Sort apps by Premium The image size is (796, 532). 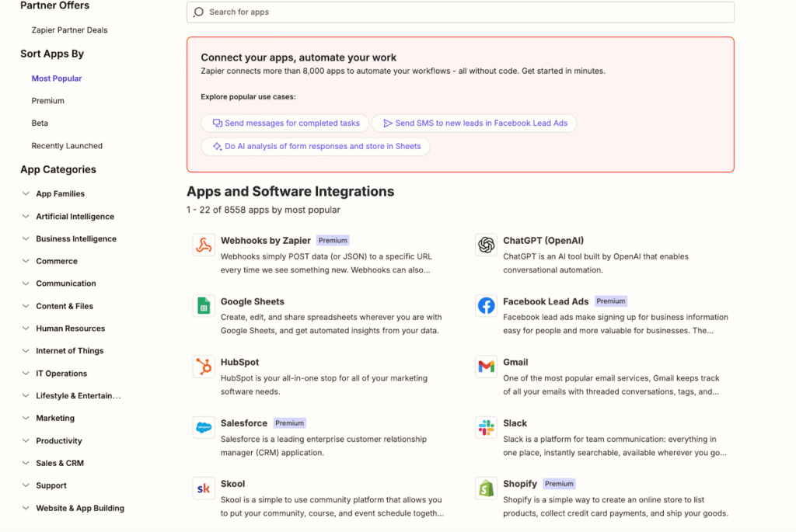(x=48, y=101)
